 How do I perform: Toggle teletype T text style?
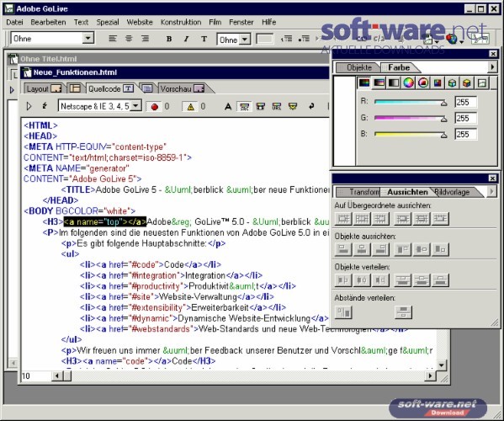pos(204,39)
